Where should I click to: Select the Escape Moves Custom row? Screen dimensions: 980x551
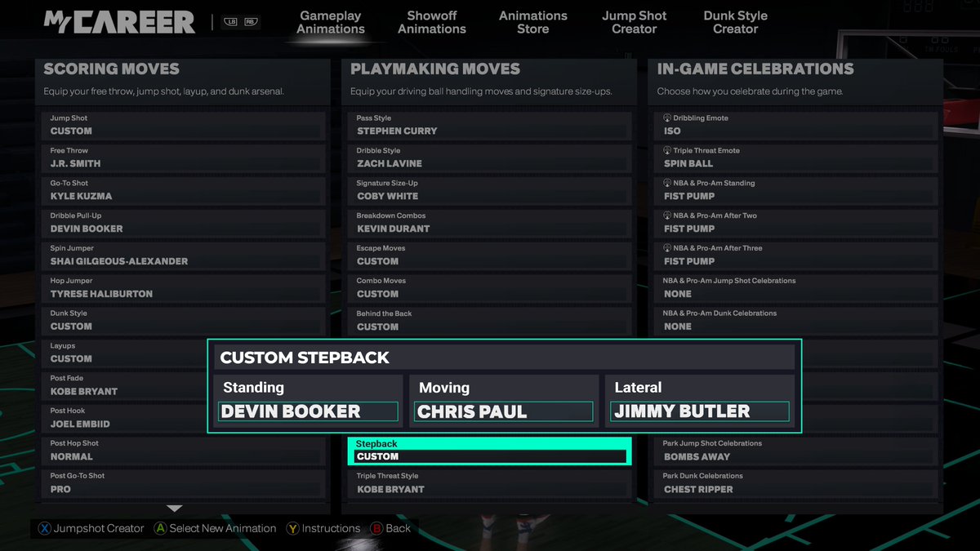click(x=491, y=256)
